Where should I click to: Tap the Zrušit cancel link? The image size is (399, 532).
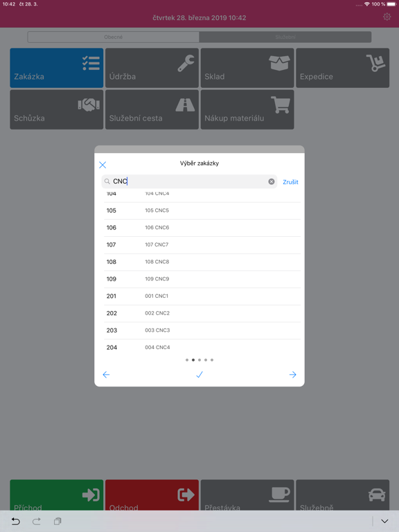[290, 182]
